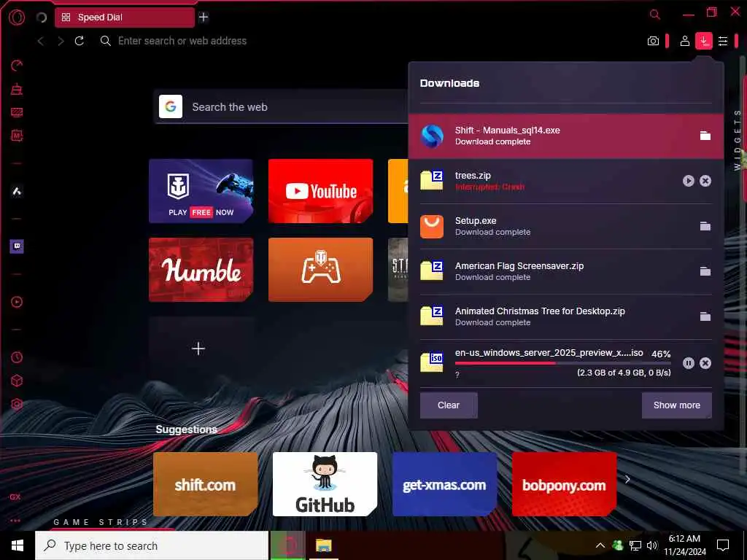Open the orange gamepad speed dial tile
The width and height of the screenshot is (747, 560).
click(321, 270)
